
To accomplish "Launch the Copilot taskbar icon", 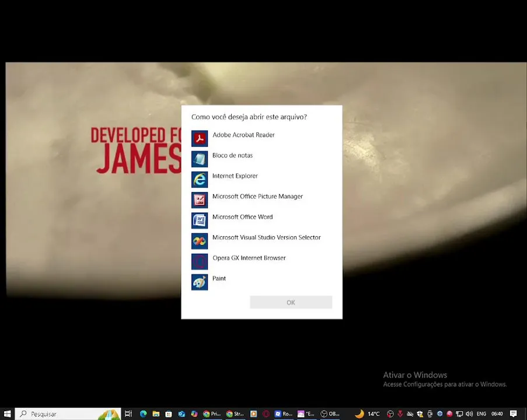I will pos(194,414).
